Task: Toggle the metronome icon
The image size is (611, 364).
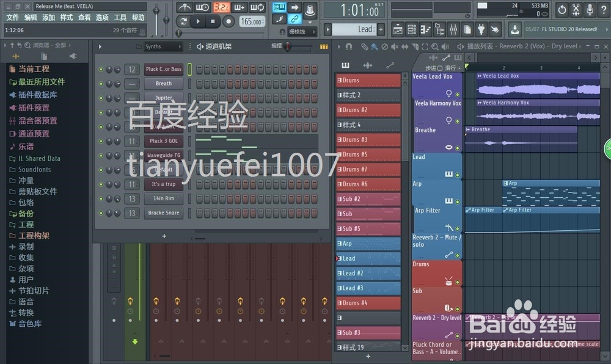Action: tap(185, 7)
